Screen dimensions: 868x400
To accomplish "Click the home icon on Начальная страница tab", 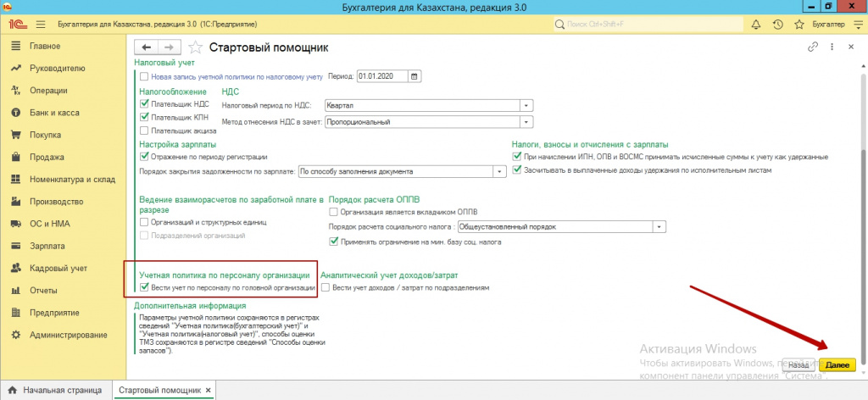I will point(12,390).
